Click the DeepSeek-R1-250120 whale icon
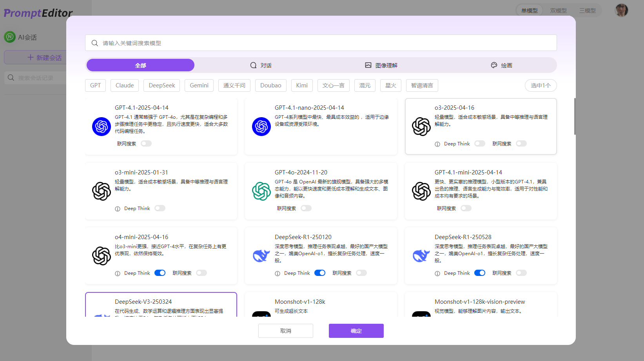The image size is (644, 361). [261, 256]
